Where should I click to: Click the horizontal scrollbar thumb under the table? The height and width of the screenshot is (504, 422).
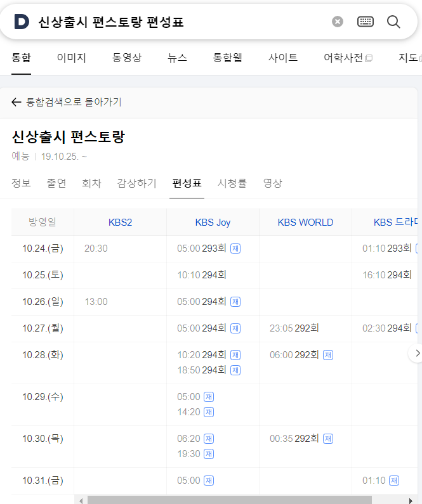pos(230,500)
